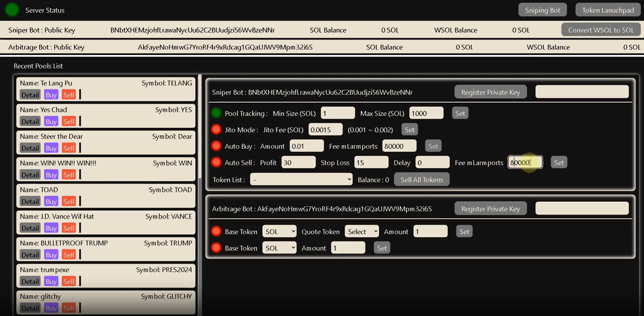Click Sell for BULLETPROOF TRUMP pool

[x=69, y=255]
